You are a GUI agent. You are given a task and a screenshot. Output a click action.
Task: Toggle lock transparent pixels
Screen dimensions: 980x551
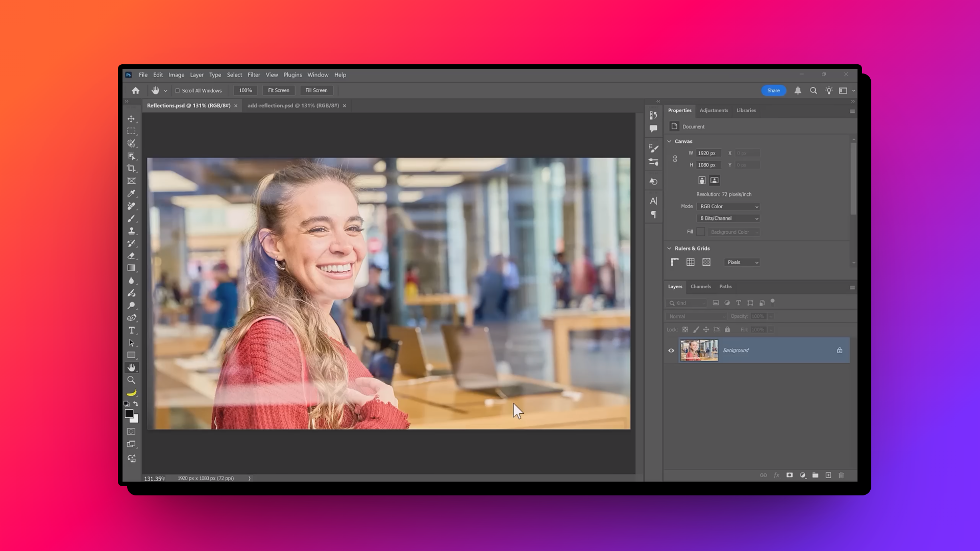pyautogui.click(x=685, y=330)
